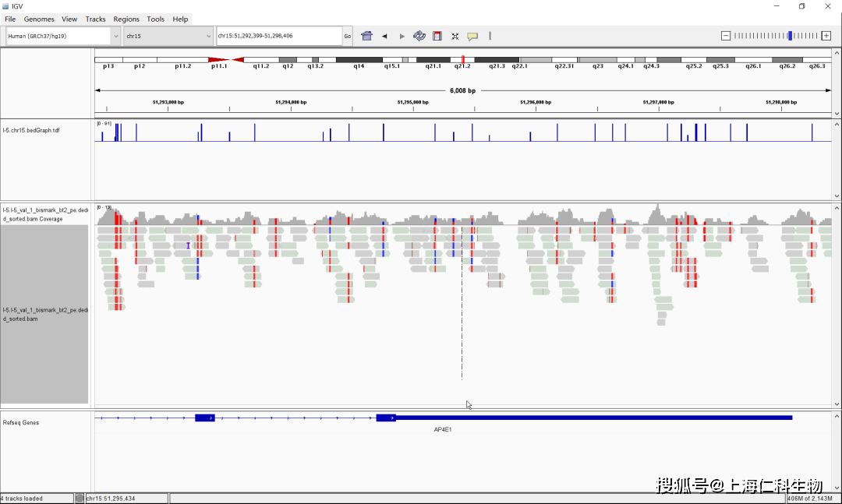Click the zoom out minus button
The width and height of the screenshot is (842, 504).
pos(726,36)
